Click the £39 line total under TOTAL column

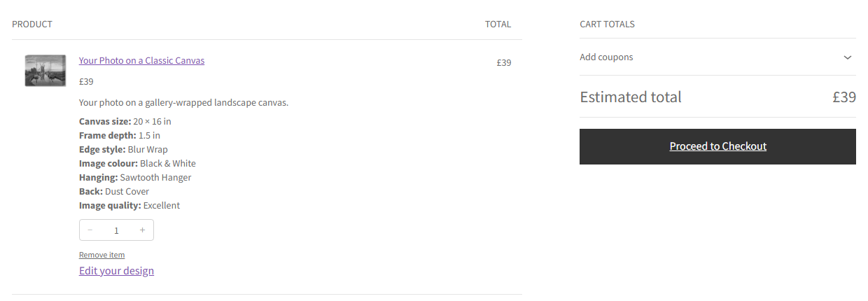(504, 62)
